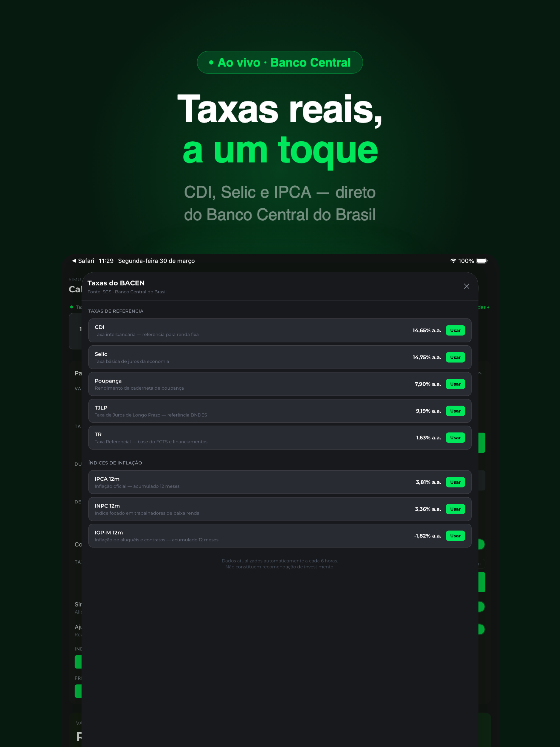The height and width of the screenshot is (747, 560).
Task: Close the Taxas do BACEN modal
Action: [466, 286]
